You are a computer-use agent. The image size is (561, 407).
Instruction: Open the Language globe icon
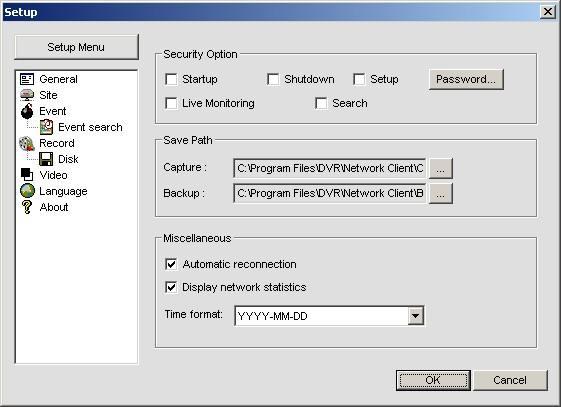coord(27,191)
